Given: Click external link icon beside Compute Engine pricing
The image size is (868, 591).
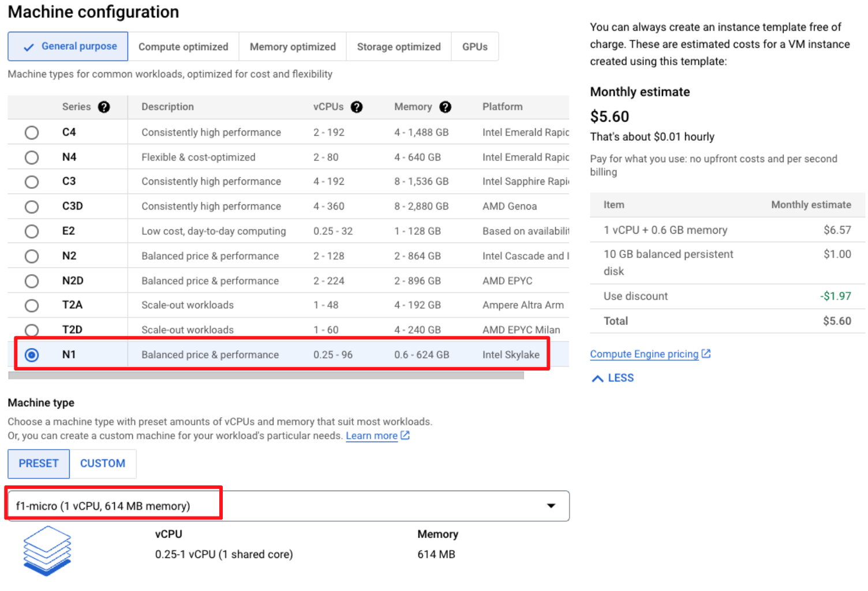Looking at the screenshot, I should pos(706,354).
